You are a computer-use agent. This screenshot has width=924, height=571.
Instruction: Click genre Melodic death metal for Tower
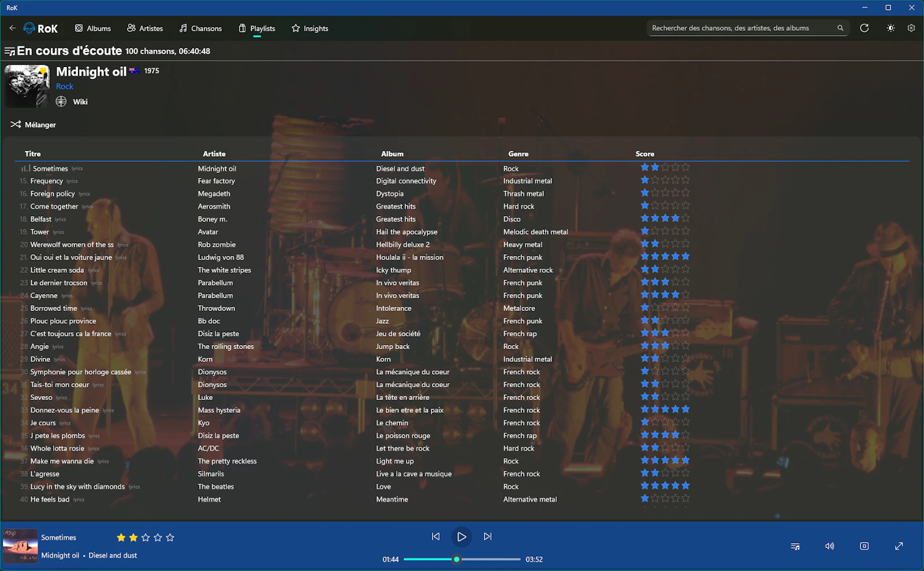coord(536,232)
